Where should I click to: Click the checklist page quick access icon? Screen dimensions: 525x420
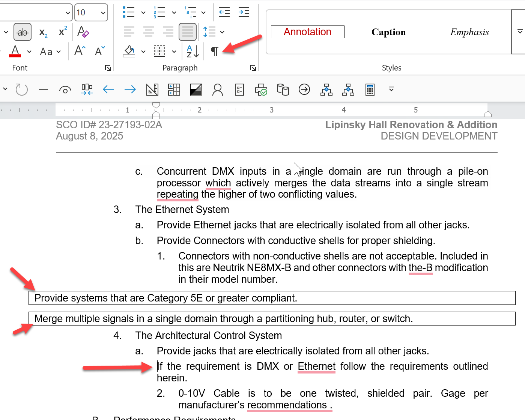tap(239, 89)
